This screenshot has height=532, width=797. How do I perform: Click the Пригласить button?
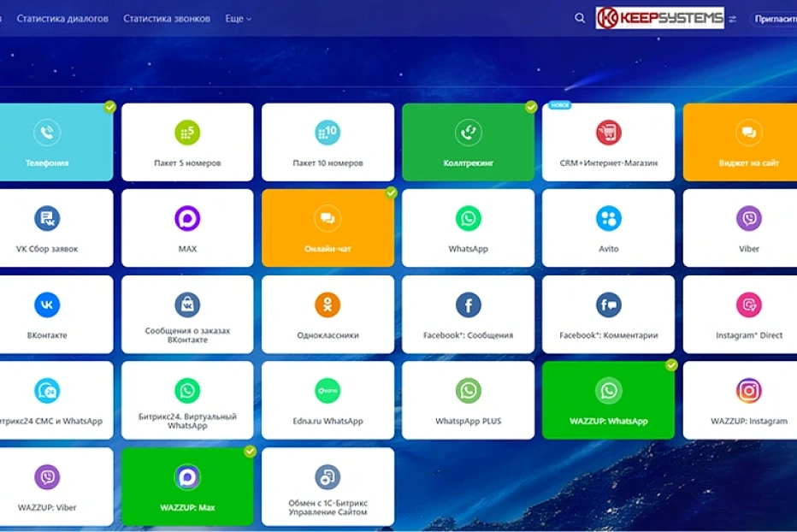click(x=773, y=19)
